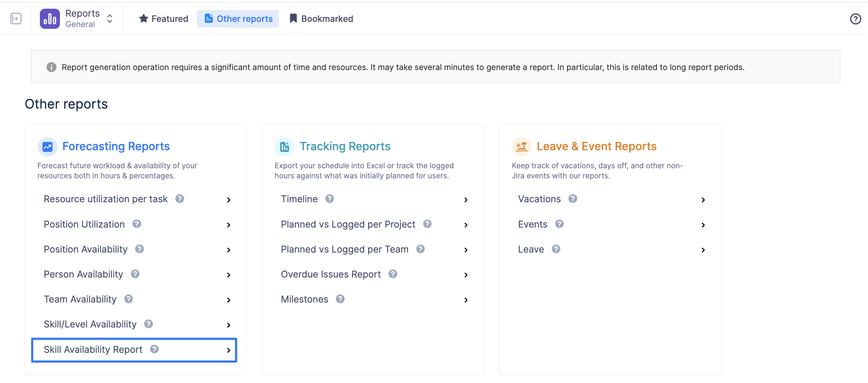Open Planned vs Logged per Project report

348,224
